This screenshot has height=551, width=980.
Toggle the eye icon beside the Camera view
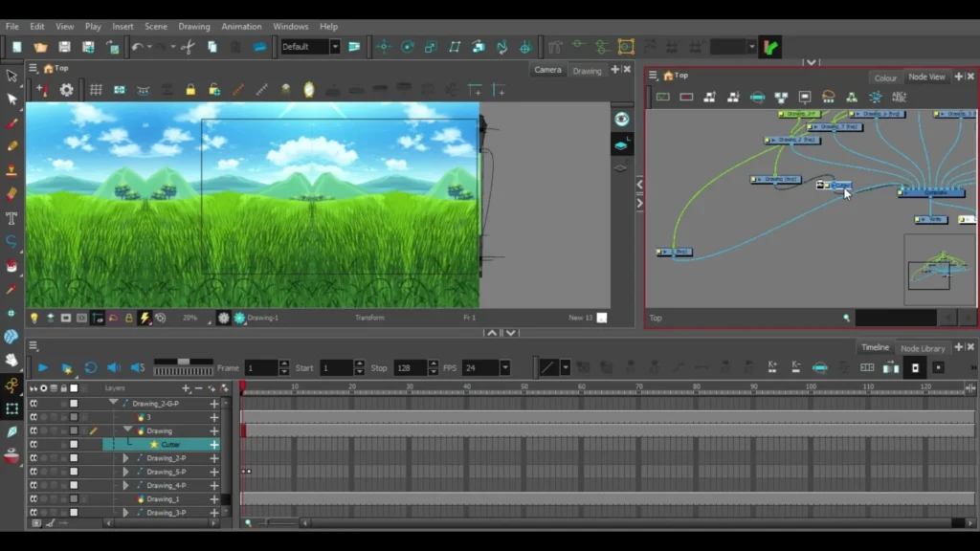point(621,120)
